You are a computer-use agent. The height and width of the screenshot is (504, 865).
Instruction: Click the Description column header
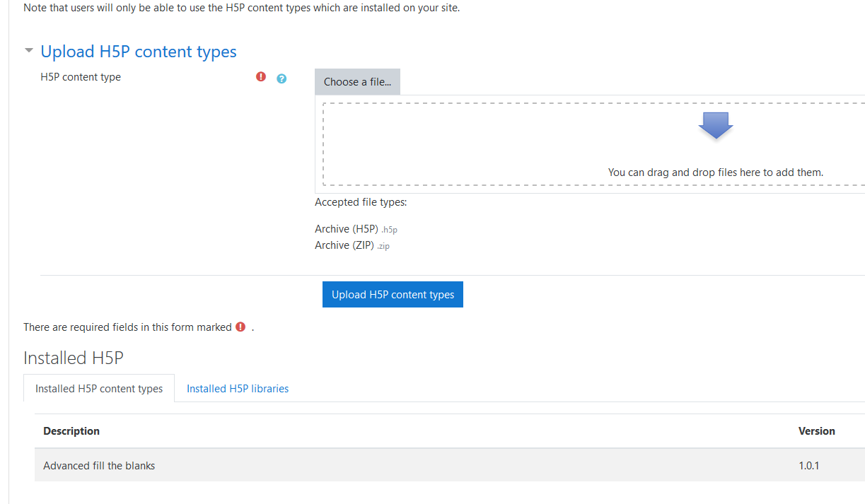(x=71, y=431)
